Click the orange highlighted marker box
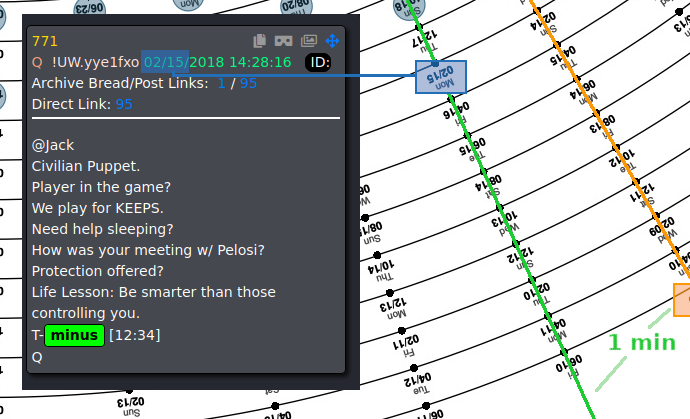This screenshot has width=690, height=419. (x=682, y=300)
